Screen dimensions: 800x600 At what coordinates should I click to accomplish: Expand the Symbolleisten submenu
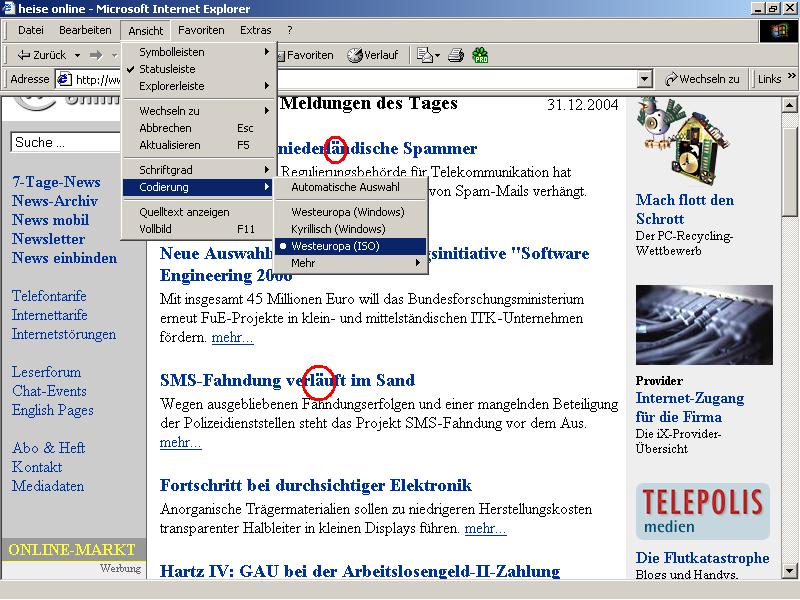click(x=199, y=52)
